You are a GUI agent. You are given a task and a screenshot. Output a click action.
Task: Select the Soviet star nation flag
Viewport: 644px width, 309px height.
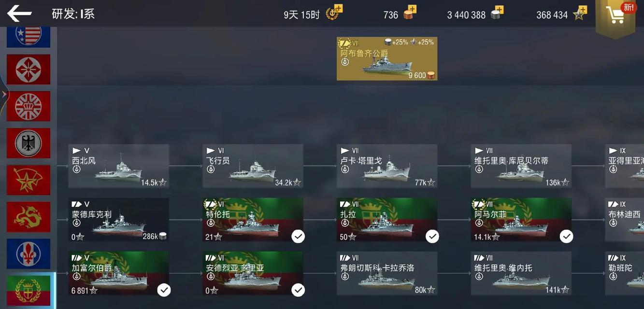click(29, 180)
